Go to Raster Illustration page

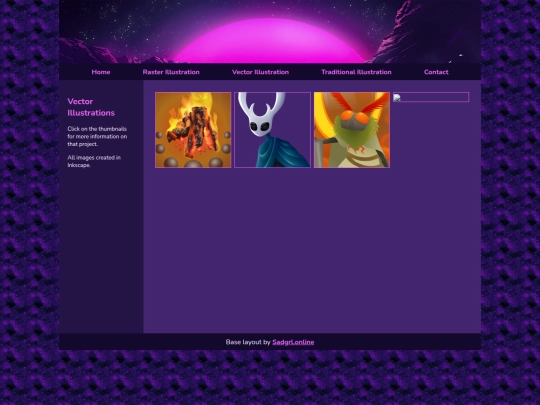171,72
